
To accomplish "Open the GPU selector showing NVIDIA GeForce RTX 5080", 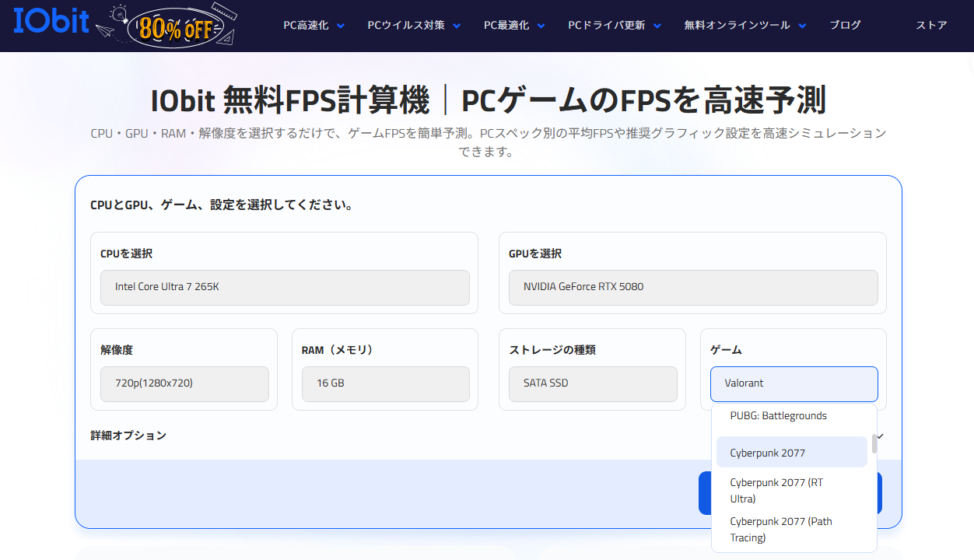I will tap(693, 287).
